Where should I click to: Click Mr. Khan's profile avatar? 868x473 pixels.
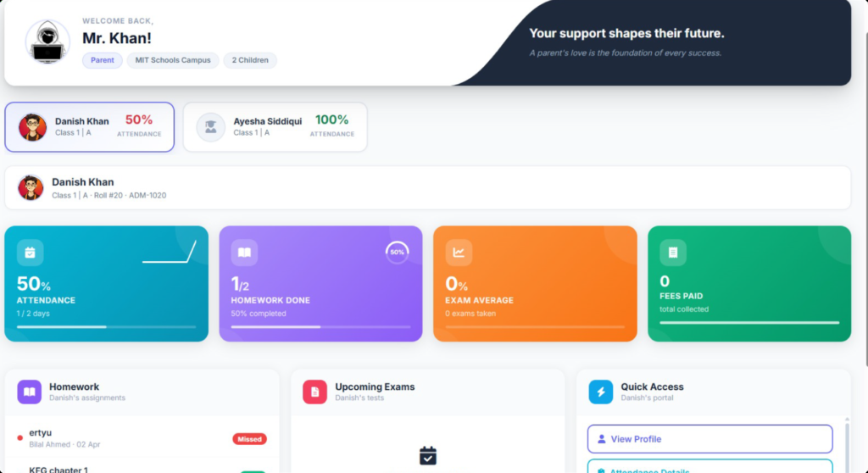pos(47,42)
